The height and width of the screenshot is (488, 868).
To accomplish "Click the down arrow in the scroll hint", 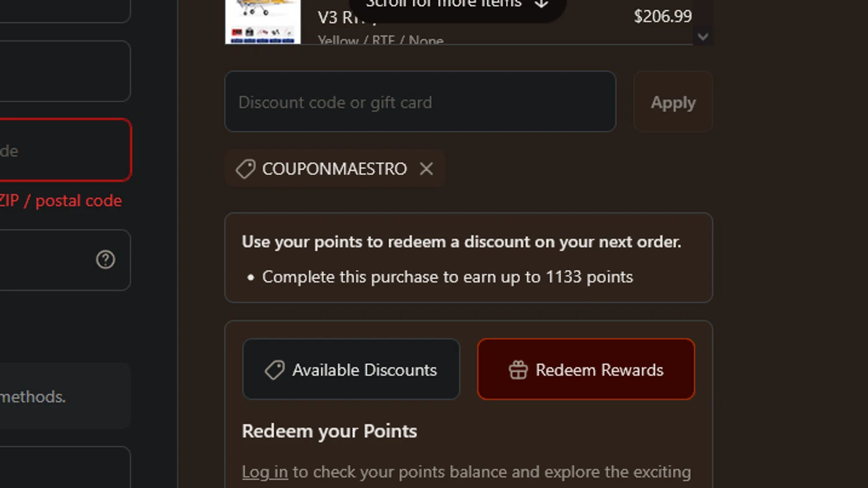I will [x=541, y=5].
